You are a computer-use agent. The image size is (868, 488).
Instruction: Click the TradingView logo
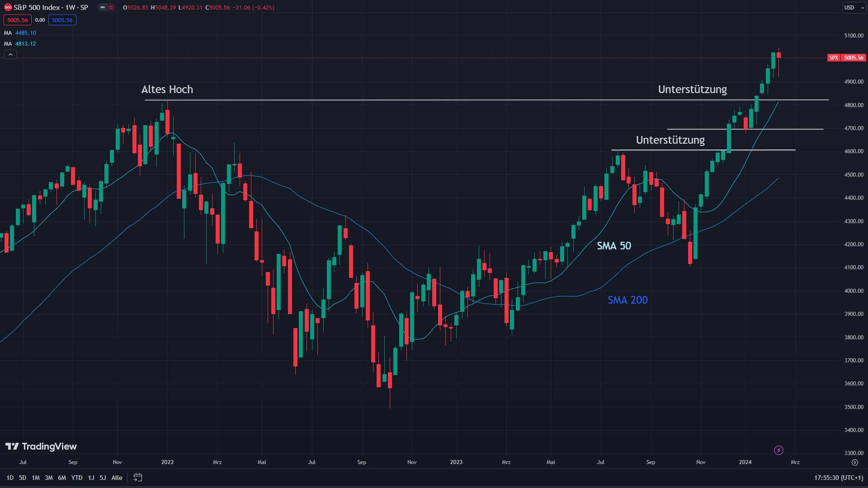(41, 446)
